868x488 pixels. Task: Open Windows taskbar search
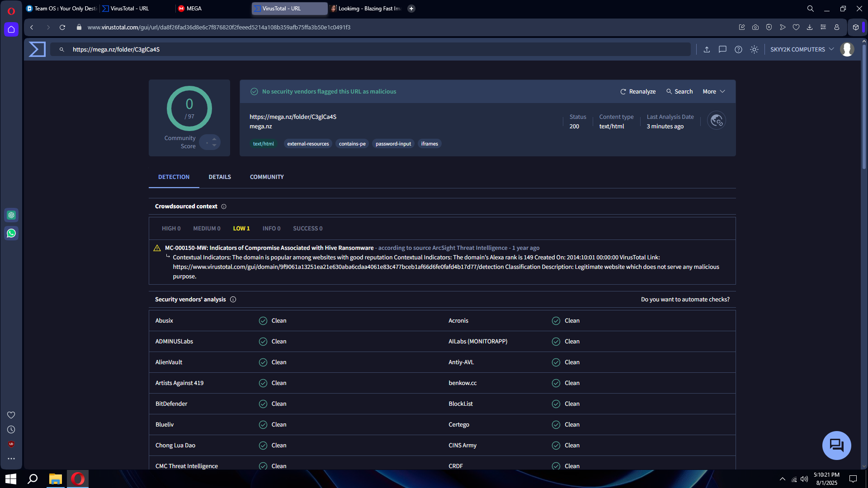(x=33, y=479)
